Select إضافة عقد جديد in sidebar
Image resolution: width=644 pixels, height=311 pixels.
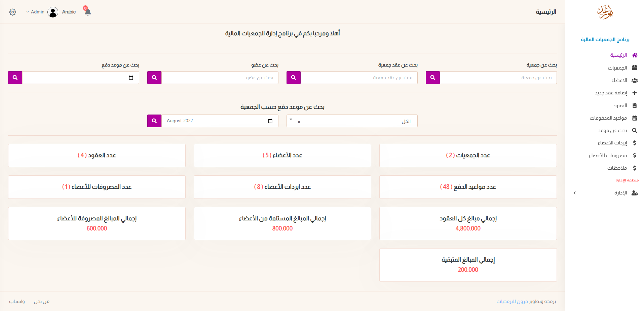(611, 93)
